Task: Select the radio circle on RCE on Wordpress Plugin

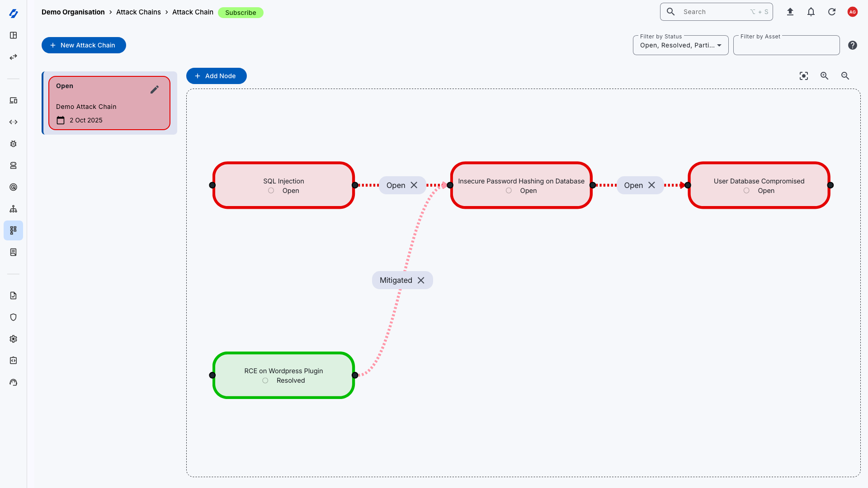Action: pos(265,380)
